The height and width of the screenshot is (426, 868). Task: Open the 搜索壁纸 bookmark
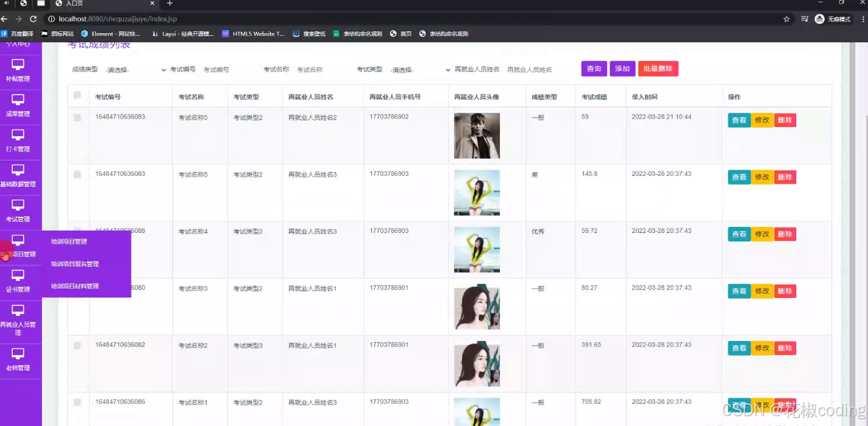click(309, 34)
